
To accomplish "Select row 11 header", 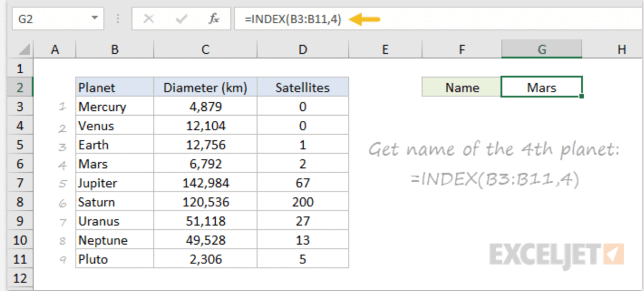I will click(x=20, y=259).
